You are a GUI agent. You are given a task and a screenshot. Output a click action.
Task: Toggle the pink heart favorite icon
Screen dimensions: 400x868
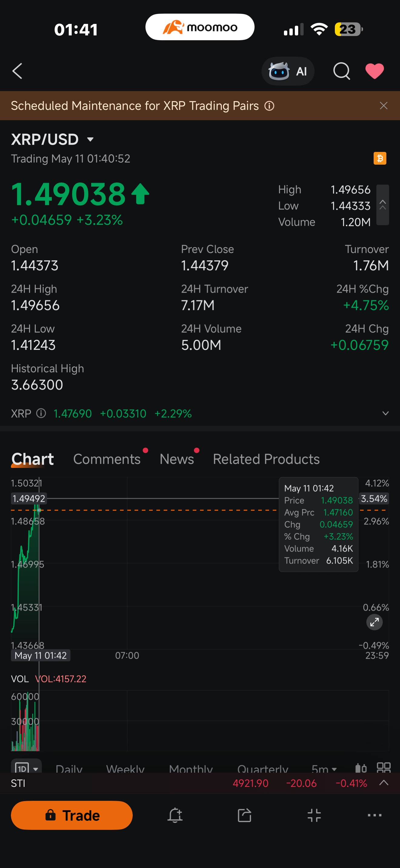point(374,71)
